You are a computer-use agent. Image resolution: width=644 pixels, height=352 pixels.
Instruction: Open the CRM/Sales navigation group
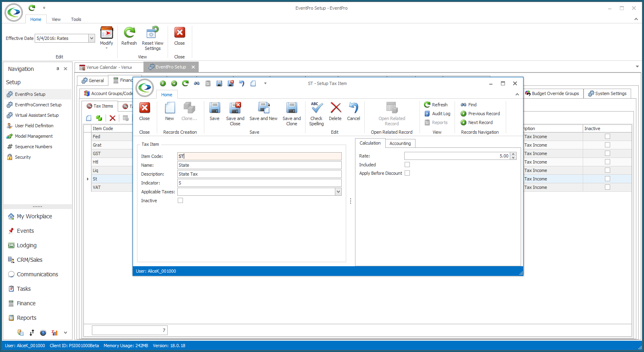click(29, 260)
